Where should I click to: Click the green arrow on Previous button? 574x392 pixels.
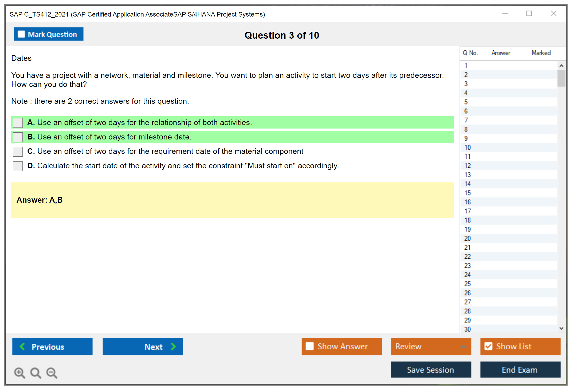[x=22, y=346]
